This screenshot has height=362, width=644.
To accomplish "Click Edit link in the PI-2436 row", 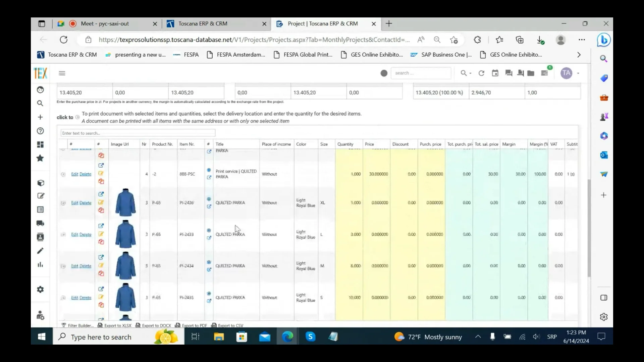I will (x=74, y=203).
